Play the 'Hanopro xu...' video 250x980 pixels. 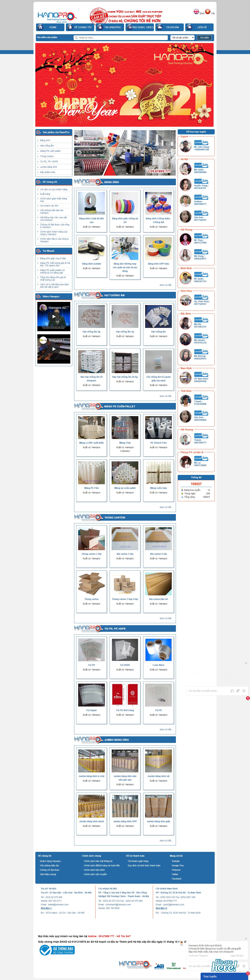[x=54, y=317]
